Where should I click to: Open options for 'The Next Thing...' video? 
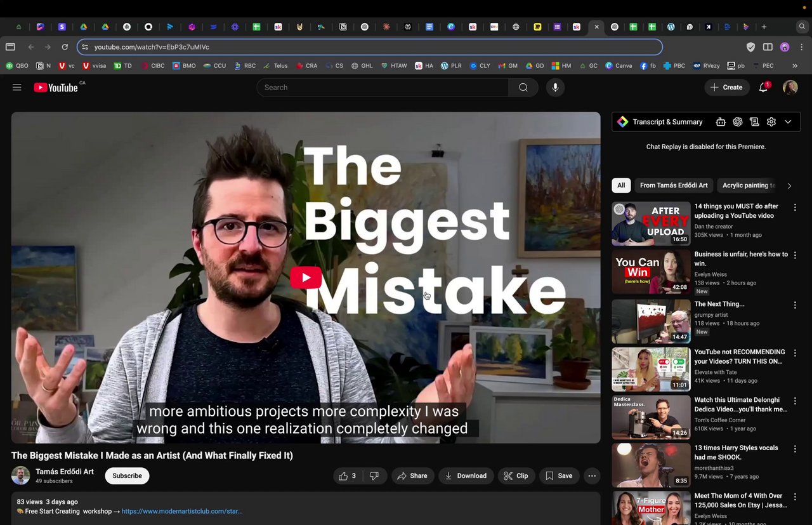point(794,305)
